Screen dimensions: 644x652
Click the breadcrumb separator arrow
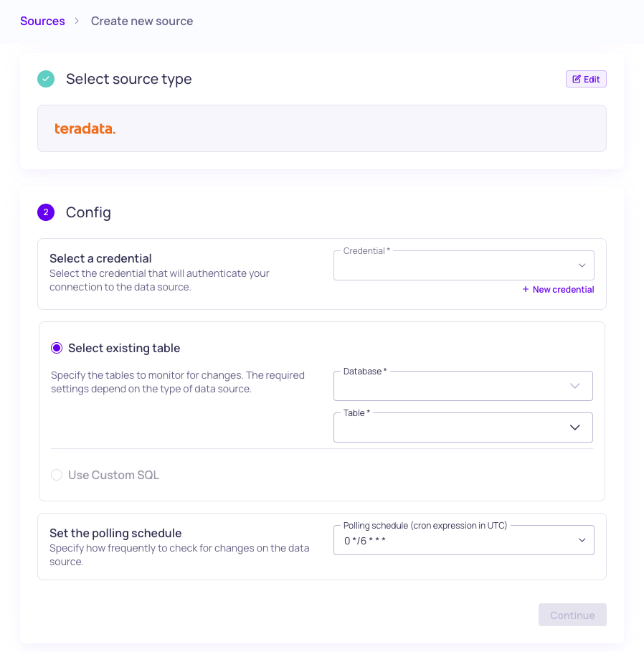77,22
